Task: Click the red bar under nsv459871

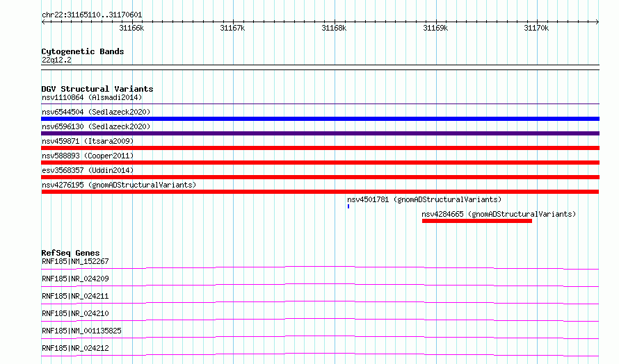Action: 320,148
